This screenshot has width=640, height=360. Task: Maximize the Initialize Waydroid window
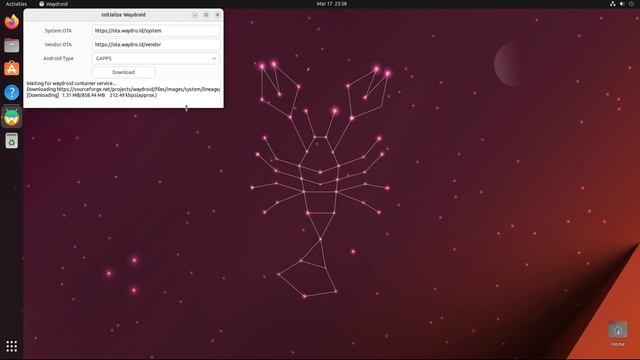pyautogui.click(x=206, y=15)
